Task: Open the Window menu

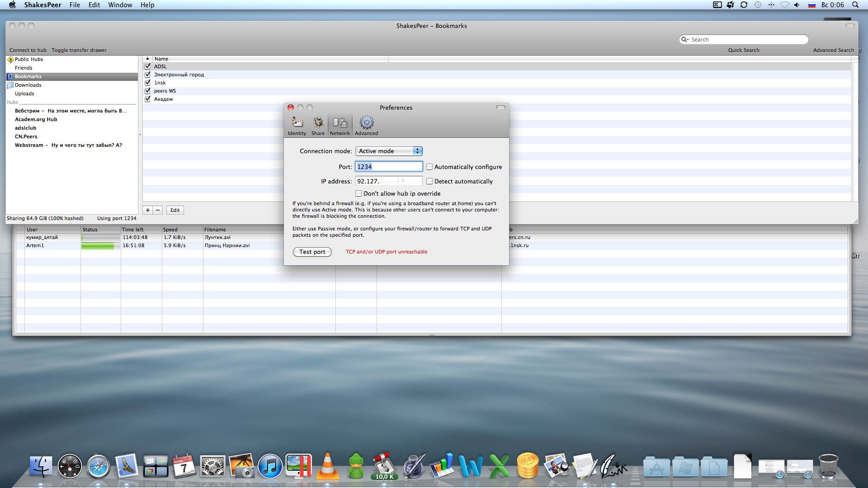Action: [120, 5]
